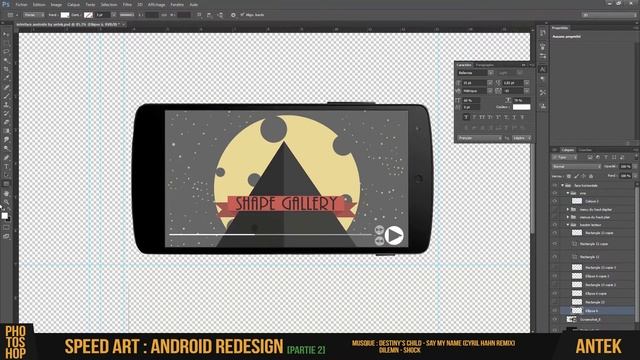Select the Zoom tool
Image resolution: width=640 pixels, height=360 pixels.
click(x=6, y=202)
